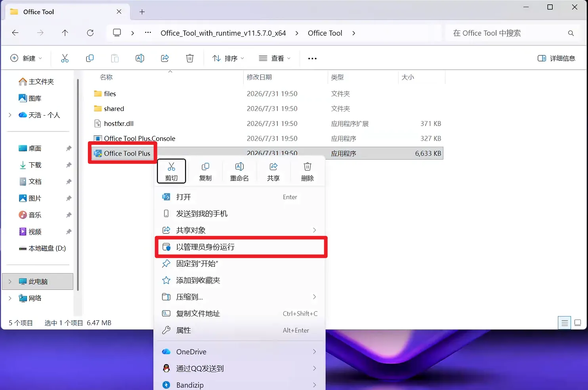Image resolution: width=588 pixels, height=390 pixels.
Task: Click the Copy icon in the toolbar
Action: [x=90, y=58]
